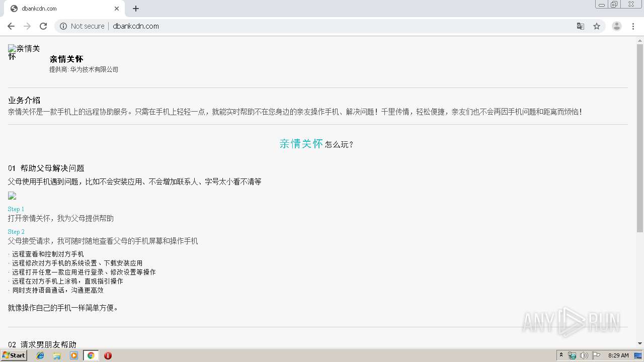644x362 pixels.
Task: Click the 8:29 AM system clock
Action: (x=618, y=355)
